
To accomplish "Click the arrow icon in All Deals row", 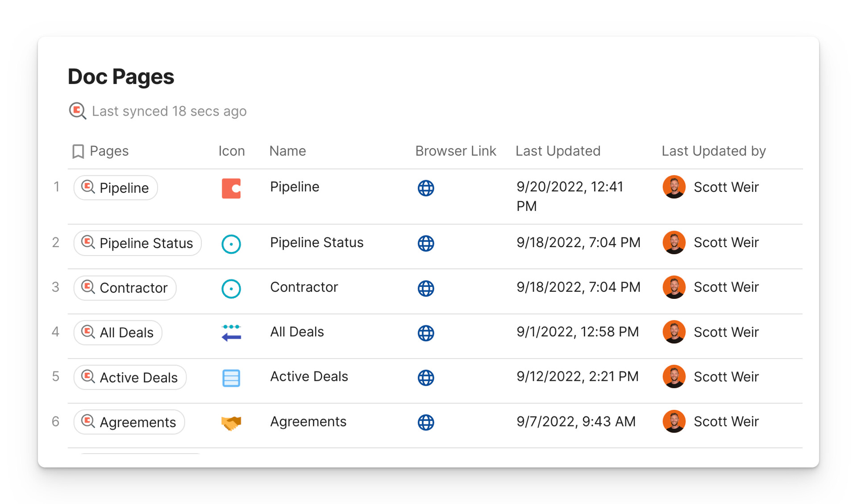I will click(231, 333).
